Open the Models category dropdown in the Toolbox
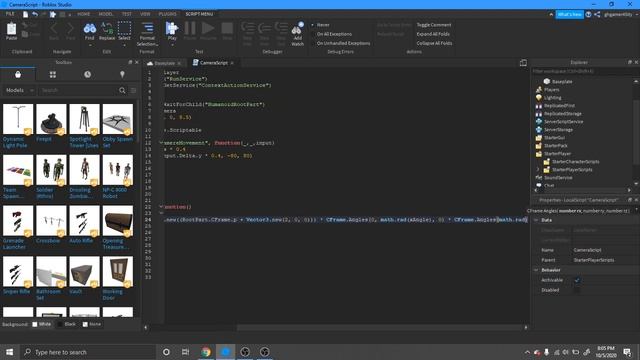The width and height of the screenshot is (640, 360). [x=19, y=90]
